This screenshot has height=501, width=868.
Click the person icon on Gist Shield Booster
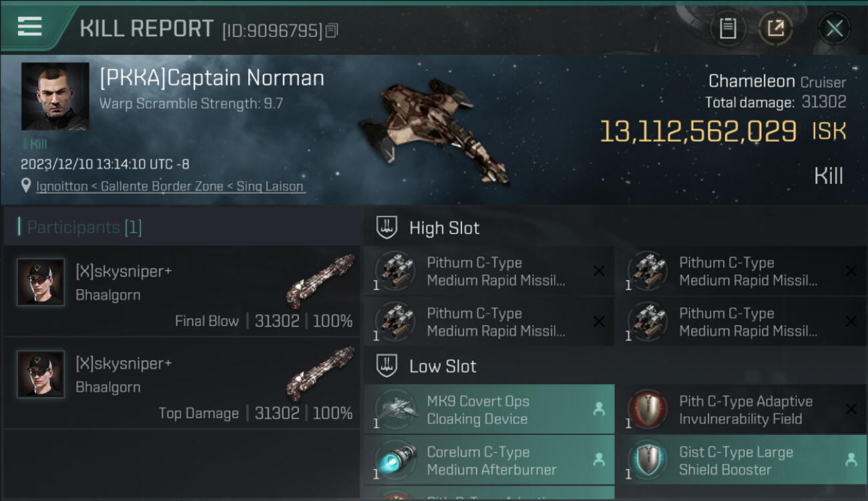(851, 460)
